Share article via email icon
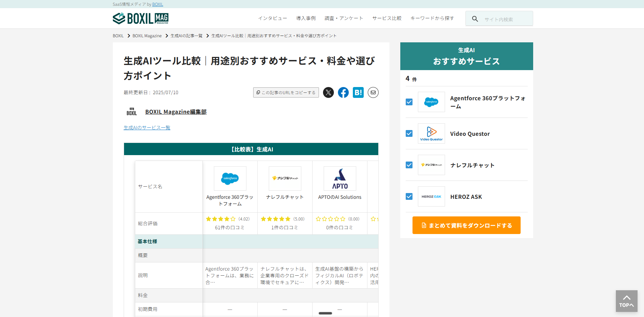This screenshot has width=644, height=317. coord(373,92)
